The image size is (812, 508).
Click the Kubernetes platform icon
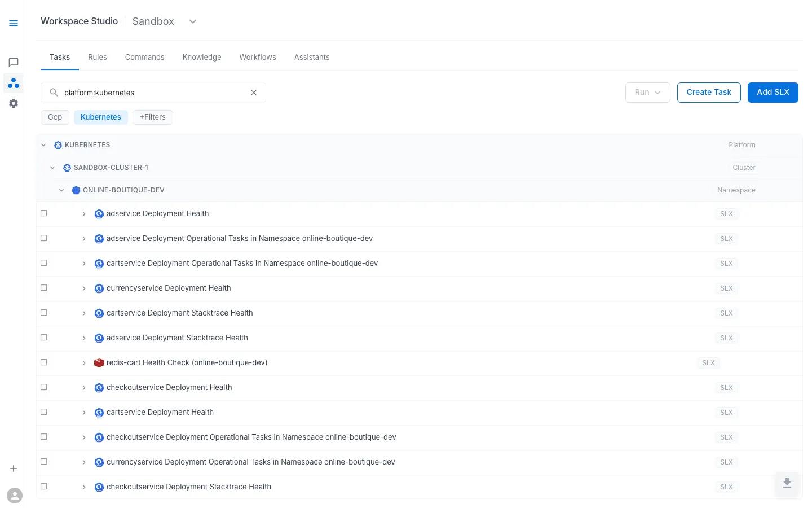click(x=58, y=144)
